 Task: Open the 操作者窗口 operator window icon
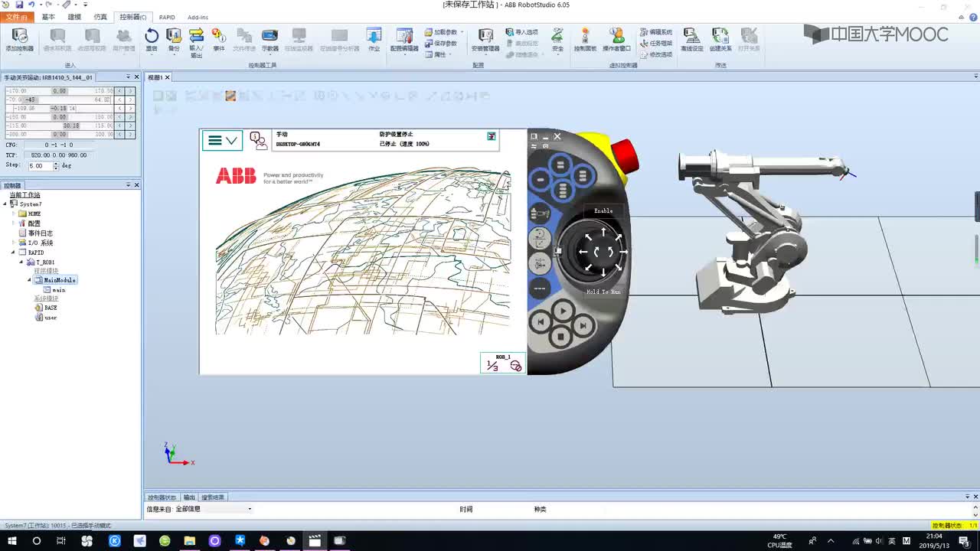pos(616,40)
